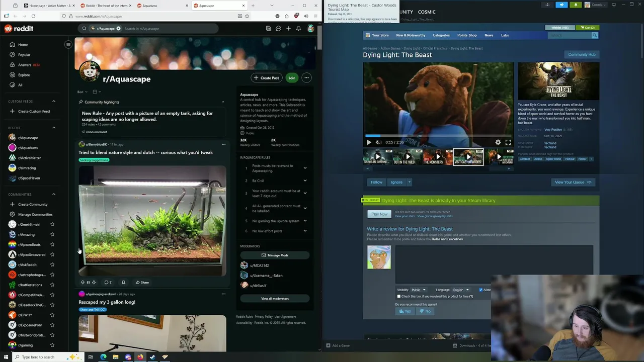Open the post view layout dropdown
This screenshot has width=644, height=362.
point(97,92)
